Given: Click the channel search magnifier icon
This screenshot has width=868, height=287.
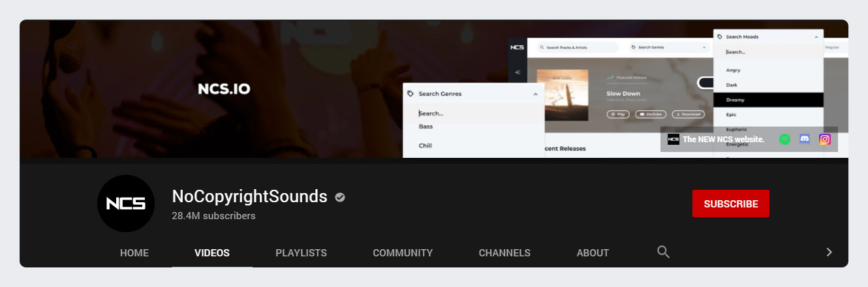Looking at the screenshot, I should 663,252.
